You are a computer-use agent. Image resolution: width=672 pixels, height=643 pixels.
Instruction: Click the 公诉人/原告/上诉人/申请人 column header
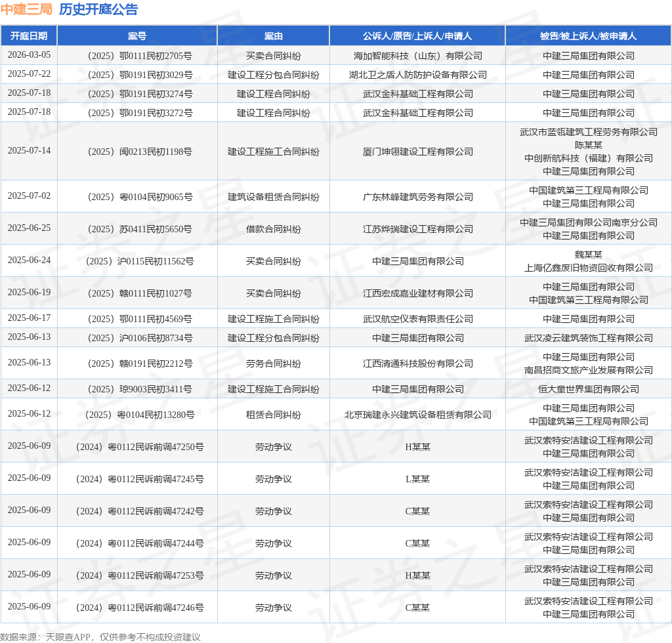[417, 36]
